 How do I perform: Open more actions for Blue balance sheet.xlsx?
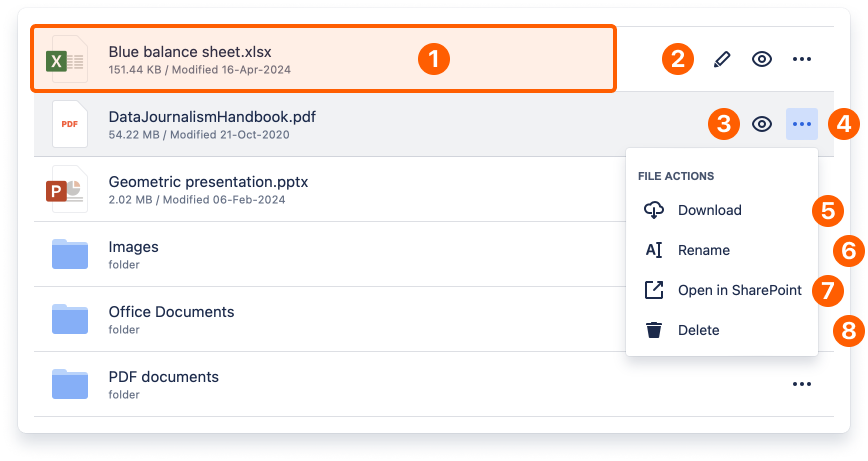(801, 59)
